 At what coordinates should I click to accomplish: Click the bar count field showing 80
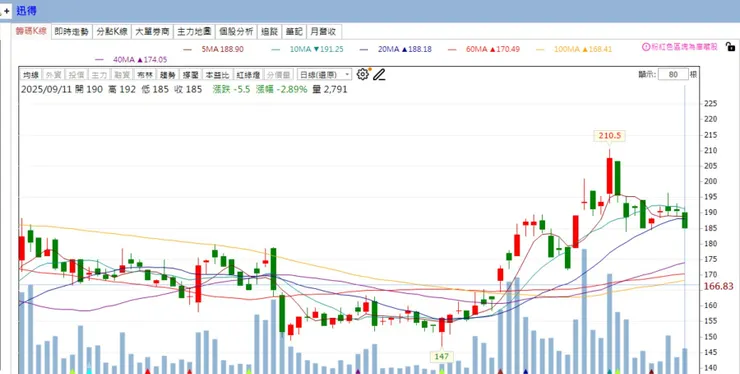click(673, 74)
